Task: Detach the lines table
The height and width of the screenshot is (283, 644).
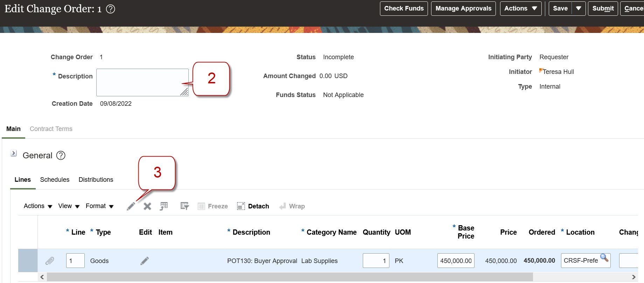Action: 253,206
